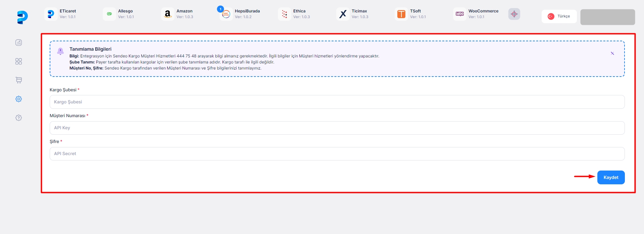Open the apps grid icon in sidebar
This screenshot has width=644, height=234.
[x=19, y=61]
